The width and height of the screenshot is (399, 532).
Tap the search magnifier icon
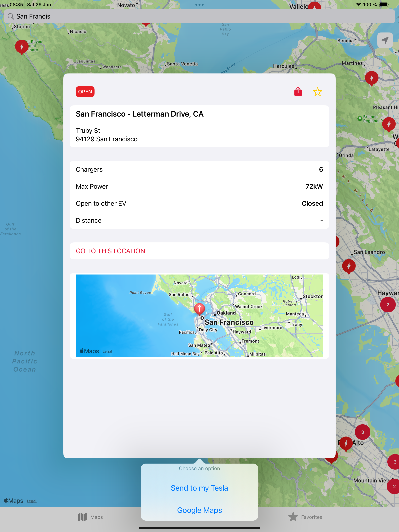(11, 16)
